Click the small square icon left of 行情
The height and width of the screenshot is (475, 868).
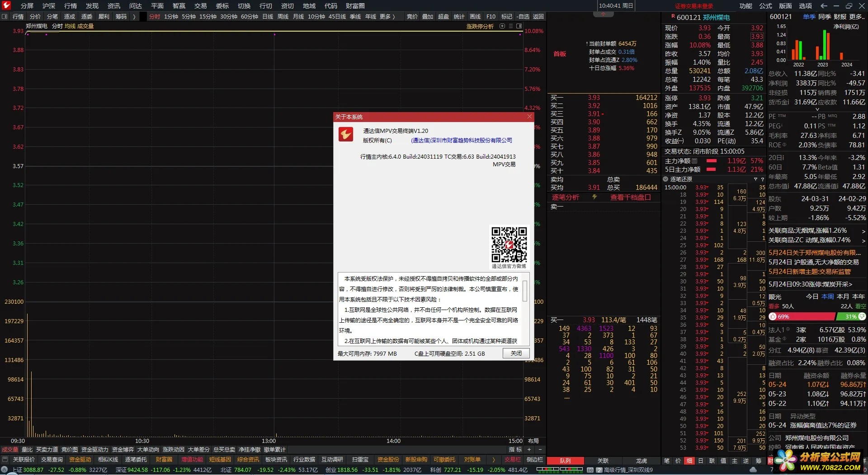(x=5, y=17)
